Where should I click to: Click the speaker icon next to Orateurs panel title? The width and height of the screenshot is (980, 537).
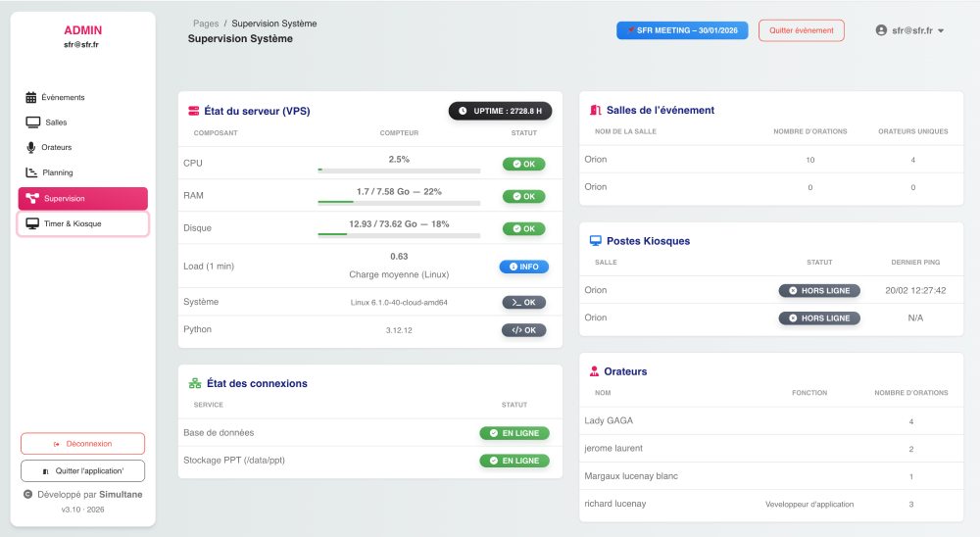[x=595, y=371]
